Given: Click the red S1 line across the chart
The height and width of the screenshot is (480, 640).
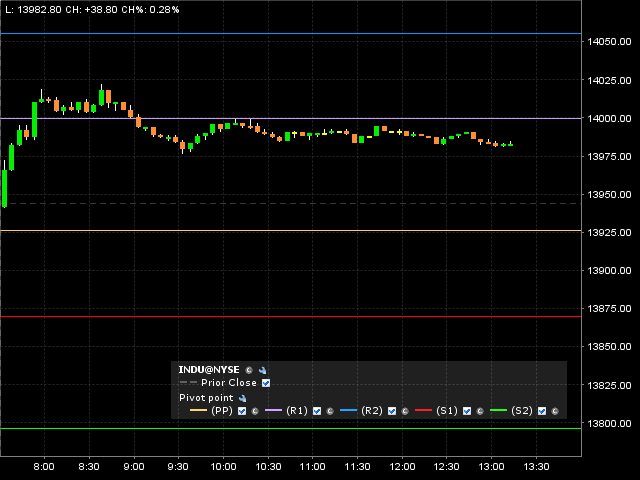Looking at the screenshot, I should [x=291, y=316].
